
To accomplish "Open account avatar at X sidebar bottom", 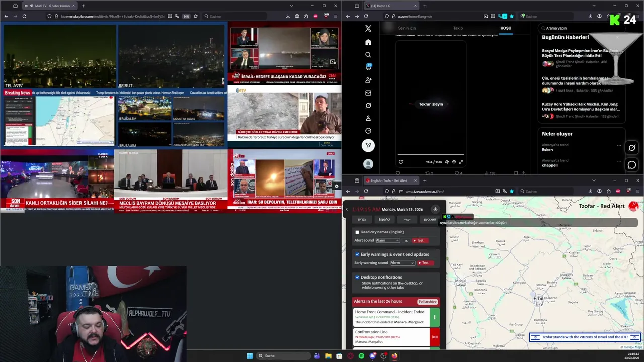I will click(x=368, y=164).
